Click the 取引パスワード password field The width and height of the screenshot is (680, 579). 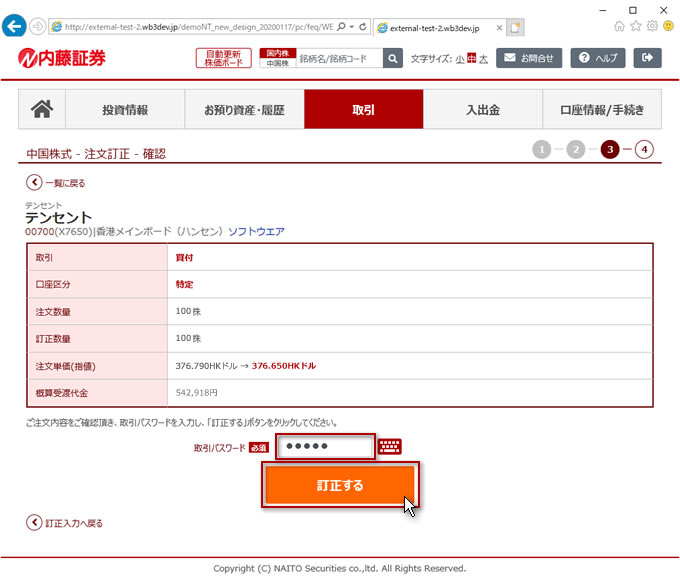(325, 446)
